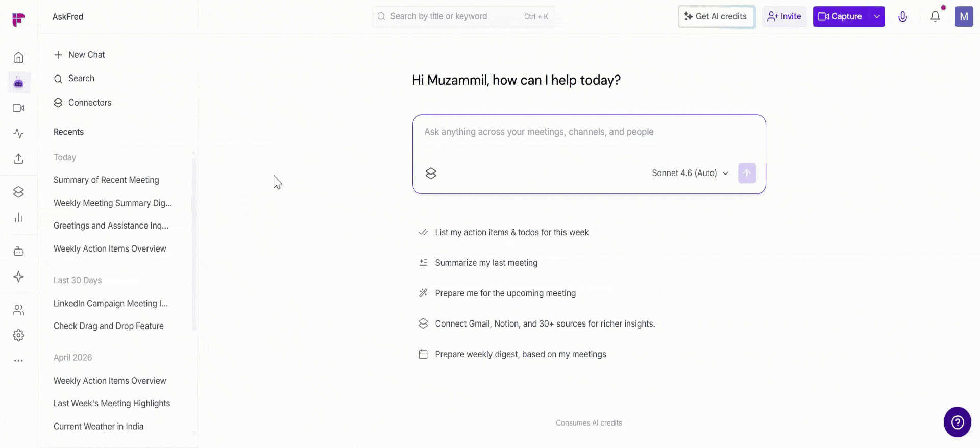Click the connectors stack icon in chat box
The image size is (980, 448).
point(431,173)
